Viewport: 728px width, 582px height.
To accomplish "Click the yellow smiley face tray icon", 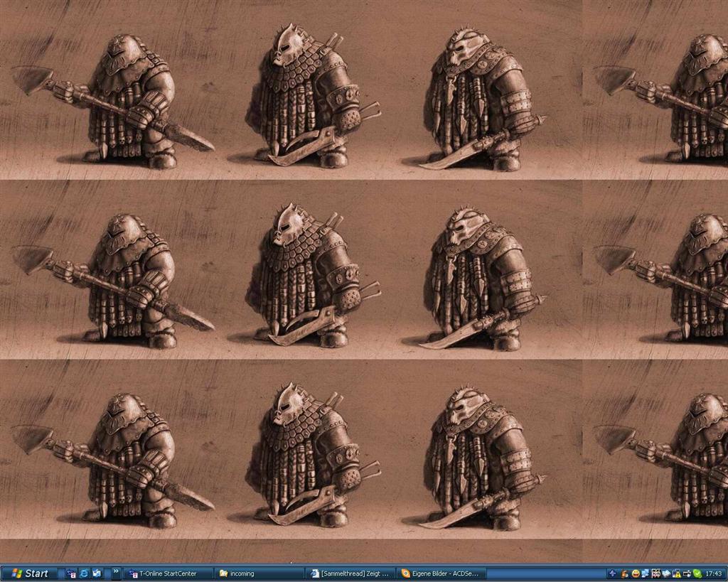I will point(636,573).
